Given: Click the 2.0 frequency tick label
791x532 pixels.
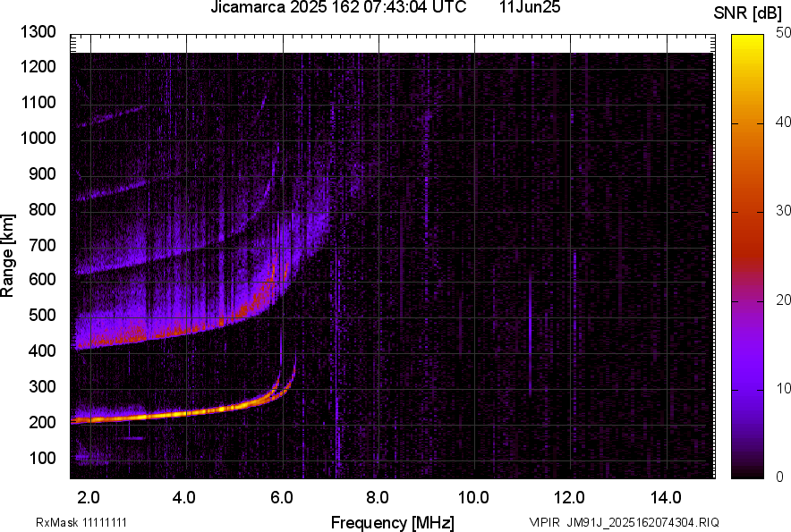Looking at the screenshot, I should [89, 498].
